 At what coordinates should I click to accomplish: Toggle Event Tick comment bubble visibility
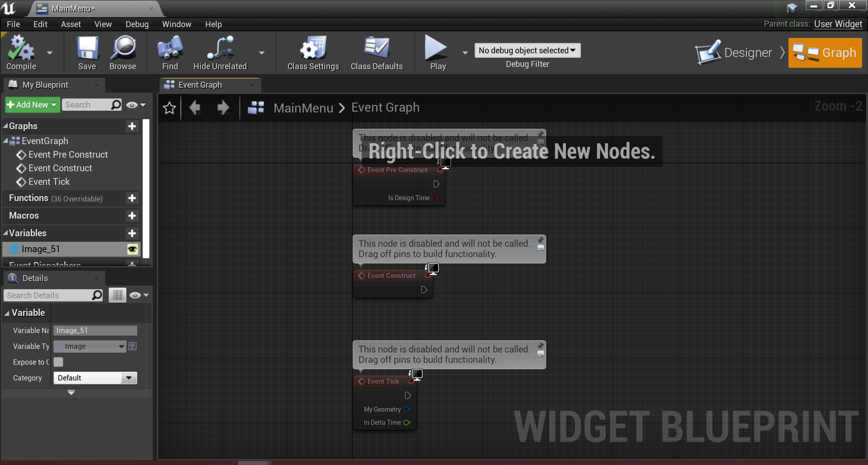(x=541, y=354)
